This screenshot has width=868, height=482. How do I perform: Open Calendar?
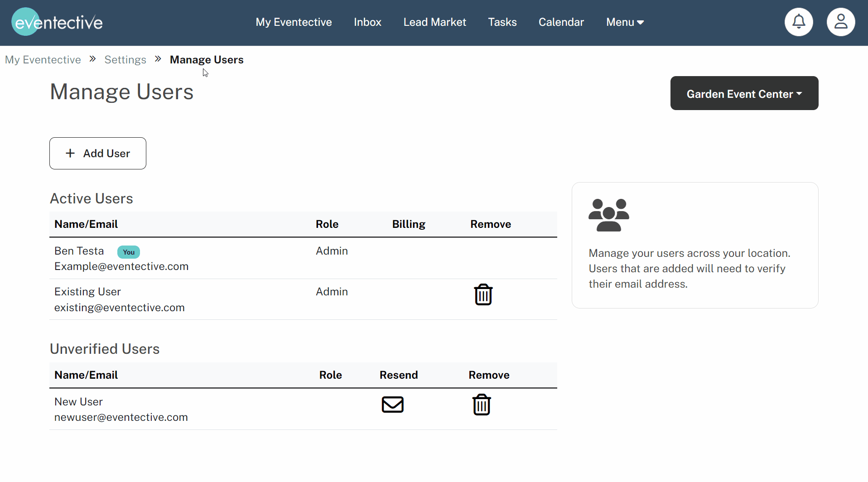(561, 22)
